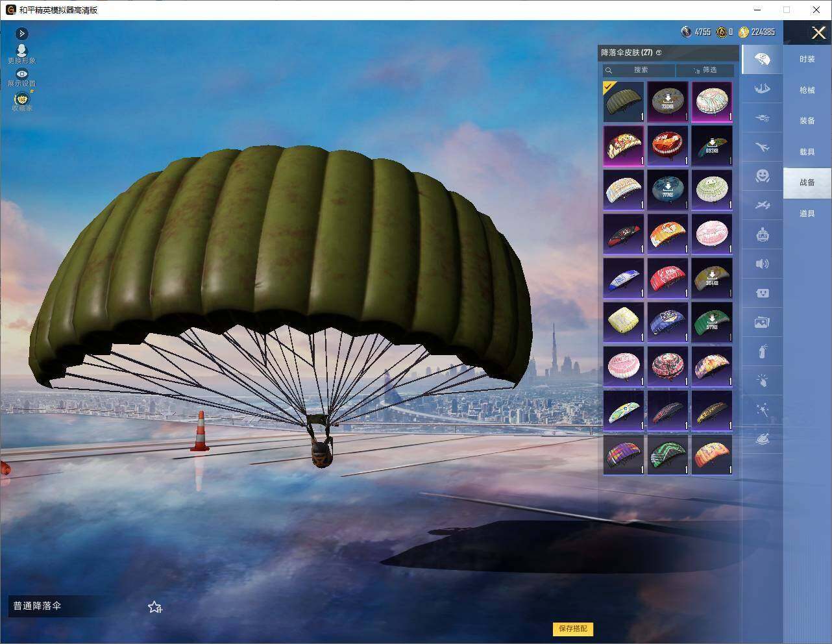Viewport: 832px width, 644px height.
Task: Switch to the 时装 tab
Action: pos(807,59)
